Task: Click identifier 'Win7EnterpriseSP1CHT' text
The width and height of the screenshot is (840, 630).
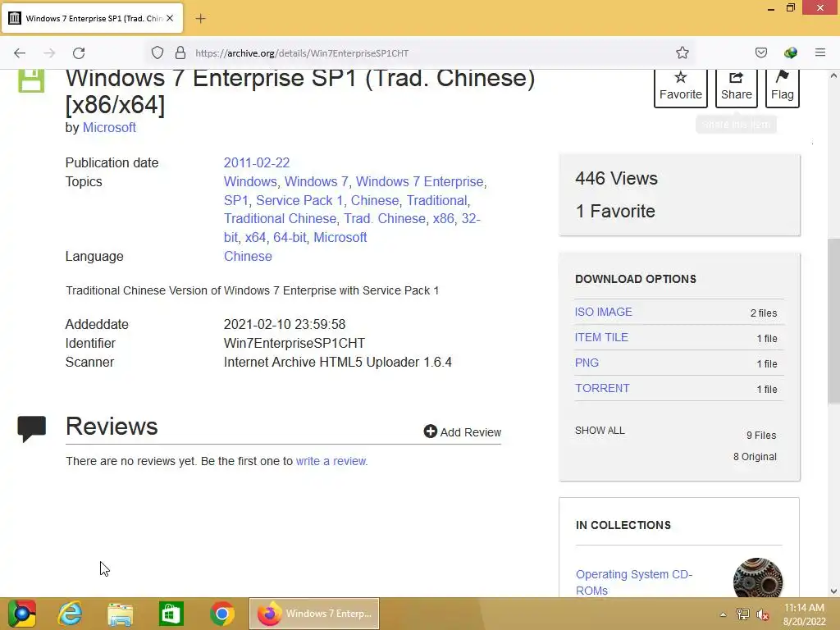Action: (294, 344)
